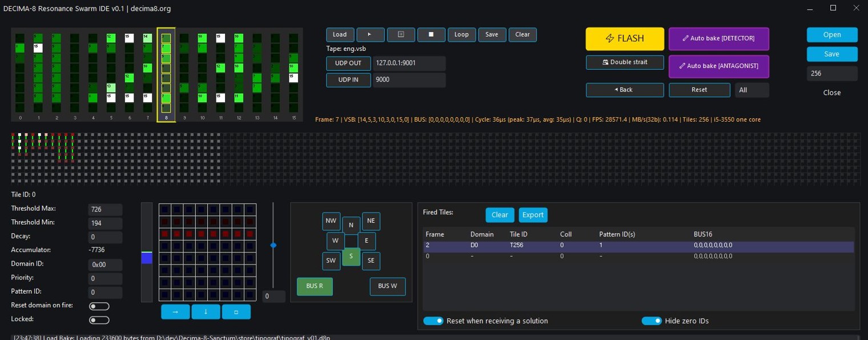Disable the active S direction connection
The width and height of the screenshot is (868, 340).
(x=351, y=257)
